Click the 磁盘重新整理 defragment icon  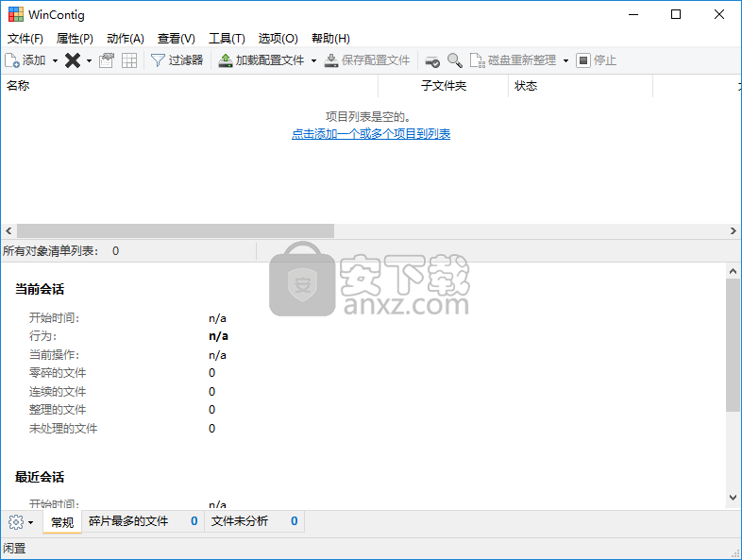(477, 60)
